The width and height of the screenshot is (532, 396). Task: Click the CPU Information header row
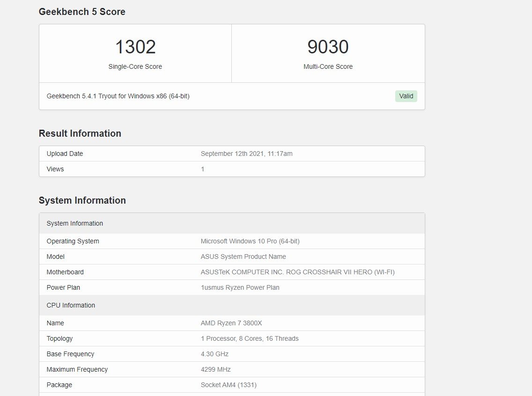pyautogui.click(x=232, y=305)
